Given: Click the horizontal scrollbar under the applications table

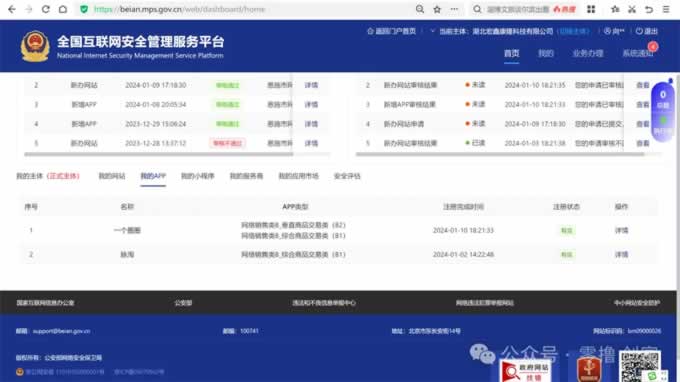Looking at the screenshot, I should pyautogui.click(x=159, y=154).
